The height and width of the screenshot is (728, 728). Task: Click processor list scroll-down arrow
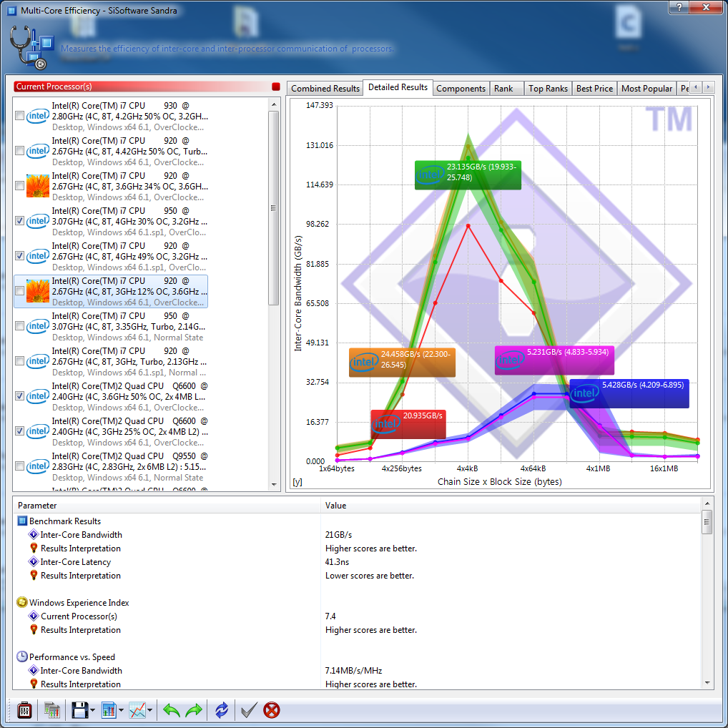tap(274, 485)
